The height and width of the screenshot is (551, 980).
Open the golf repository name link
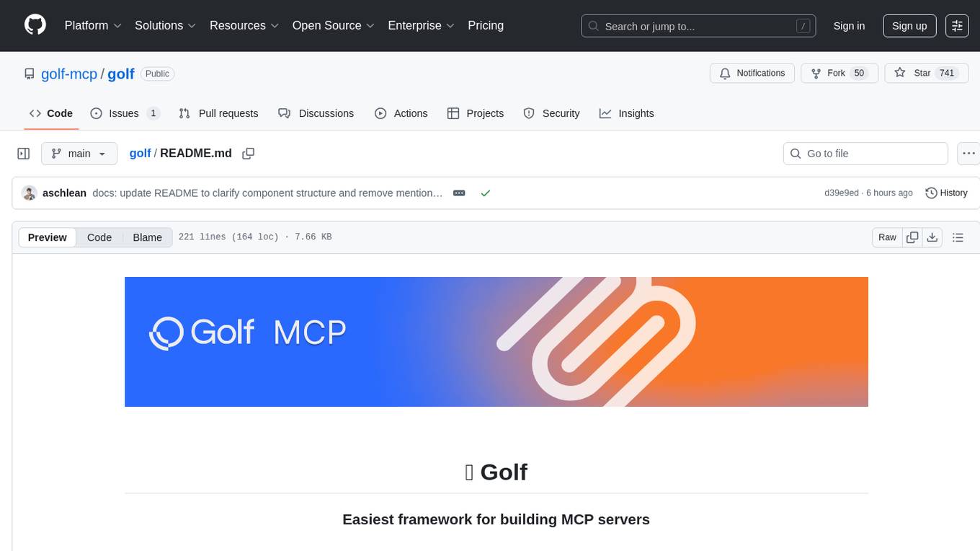point(121,74)
